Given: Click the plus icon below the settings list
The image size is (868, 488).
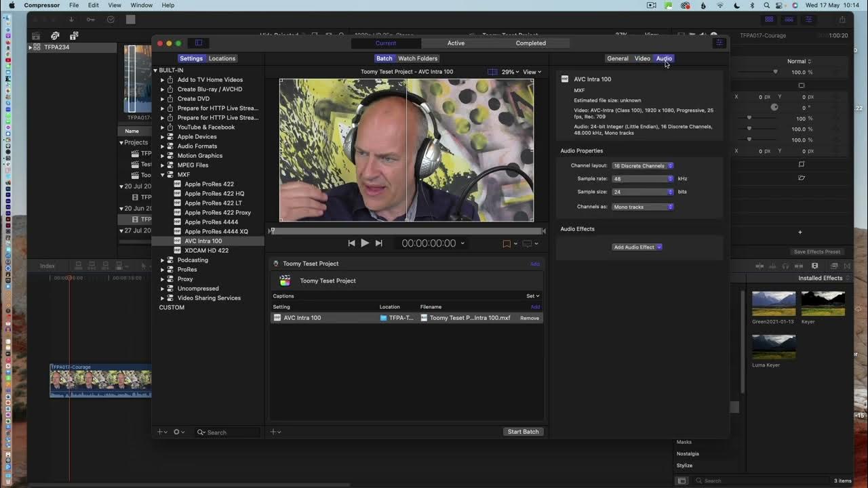Looking at the screenshot, I should coord(162,432).
